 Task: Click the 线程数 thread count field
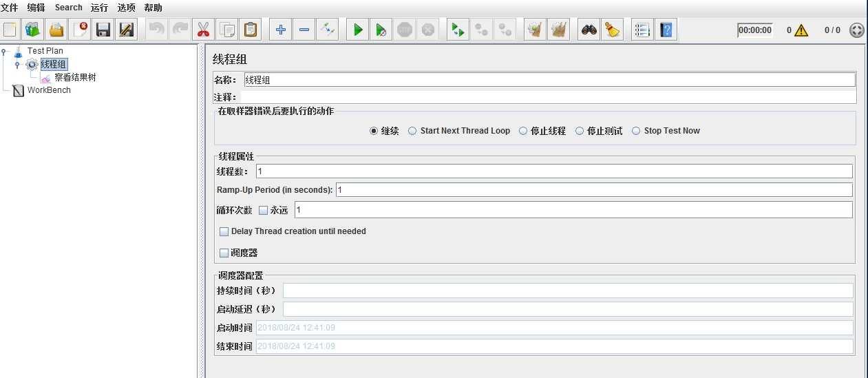pyautogui.click(x=554, y=171)
